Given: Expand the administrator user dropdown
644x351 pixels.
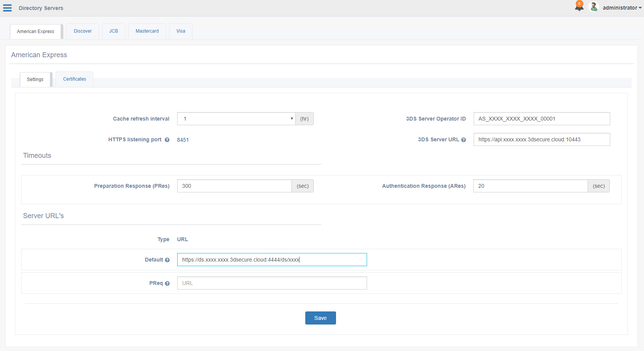Looking at the screenshot, I should (622, 8).
